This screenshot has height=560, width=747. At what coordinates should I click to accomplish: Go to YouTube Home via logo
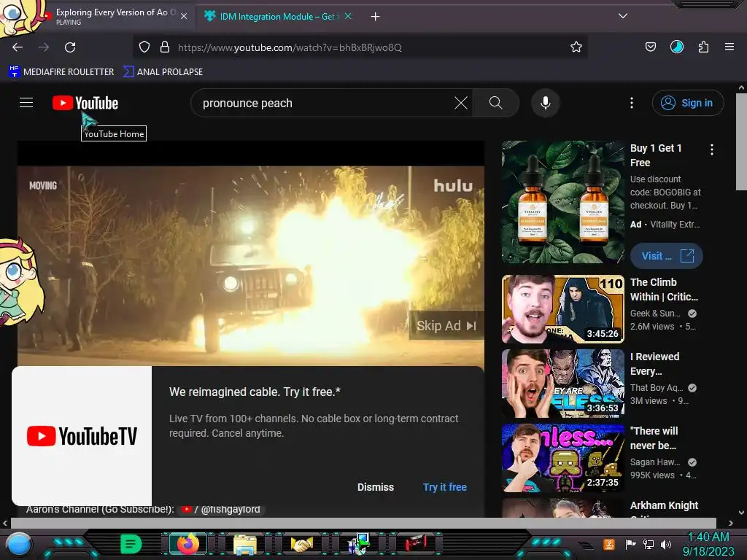85,103
